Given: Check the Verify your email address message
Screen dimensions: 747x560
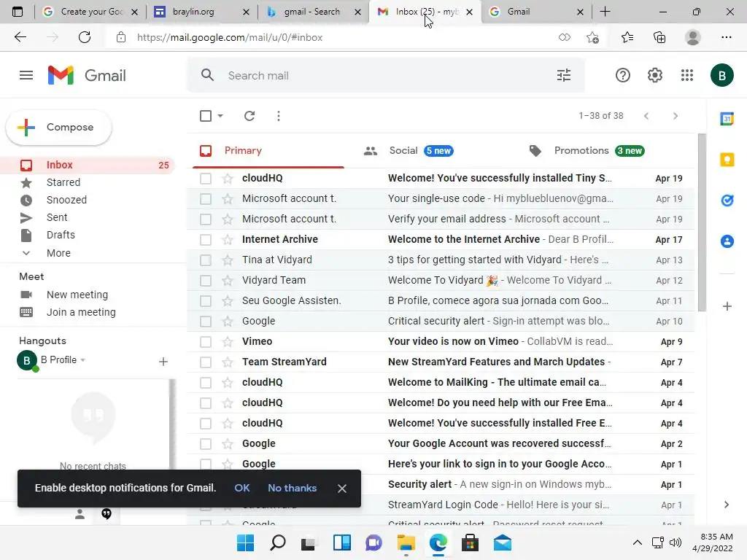Looking at the screenshot, I should point(205,219).
